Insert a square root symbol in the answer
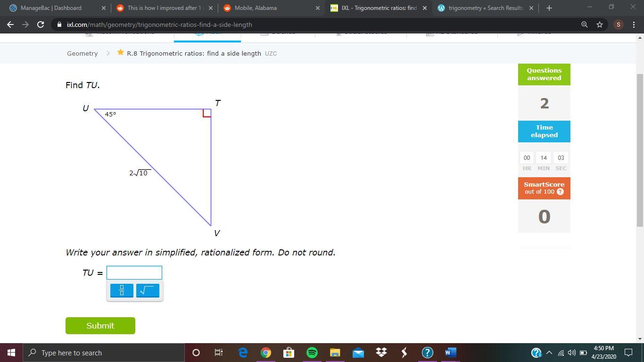The image size is (644, 362). point(148,290)
